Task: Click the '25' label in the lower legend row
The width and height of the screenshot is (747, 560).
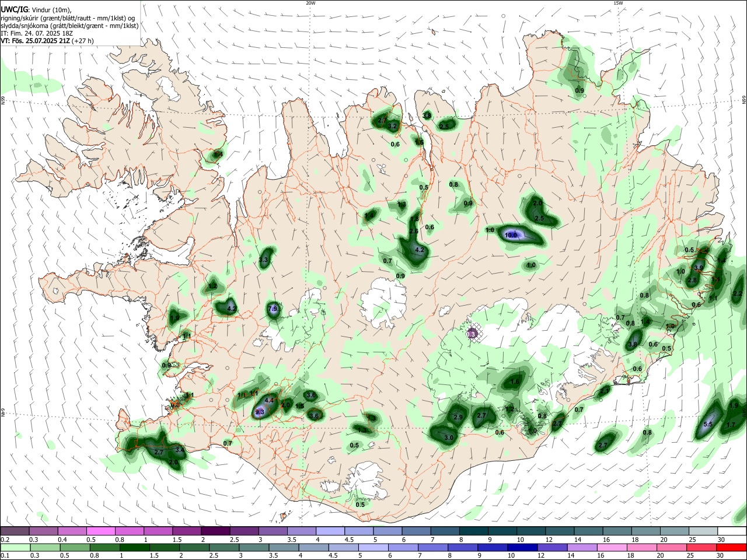Action: [x=691, y=555]
